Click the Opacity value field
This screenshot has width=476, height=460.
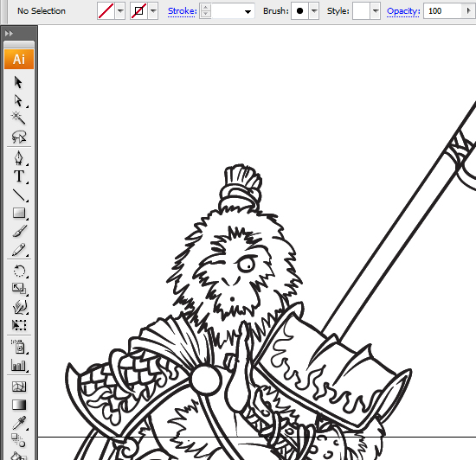(443, 11)
